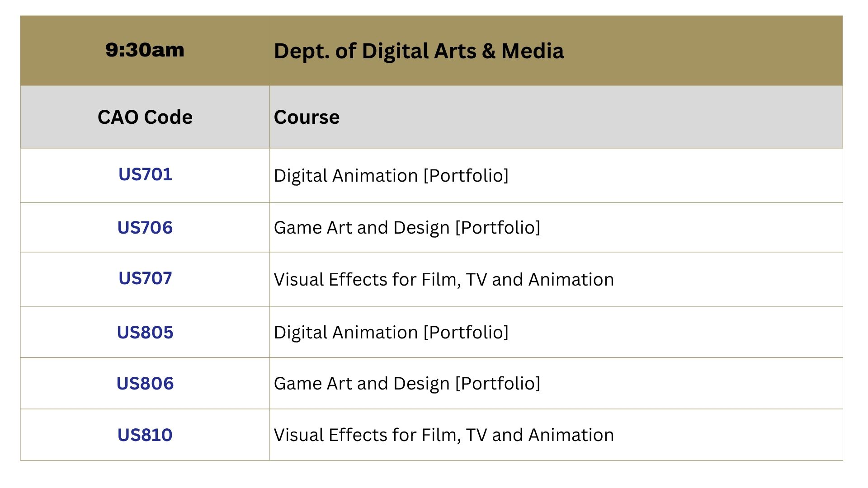Image resolution: width=868 pixels, height=488 pixels.
Task: Click the [Portfolio] tag in US706 row
Action: click(498, 228)
